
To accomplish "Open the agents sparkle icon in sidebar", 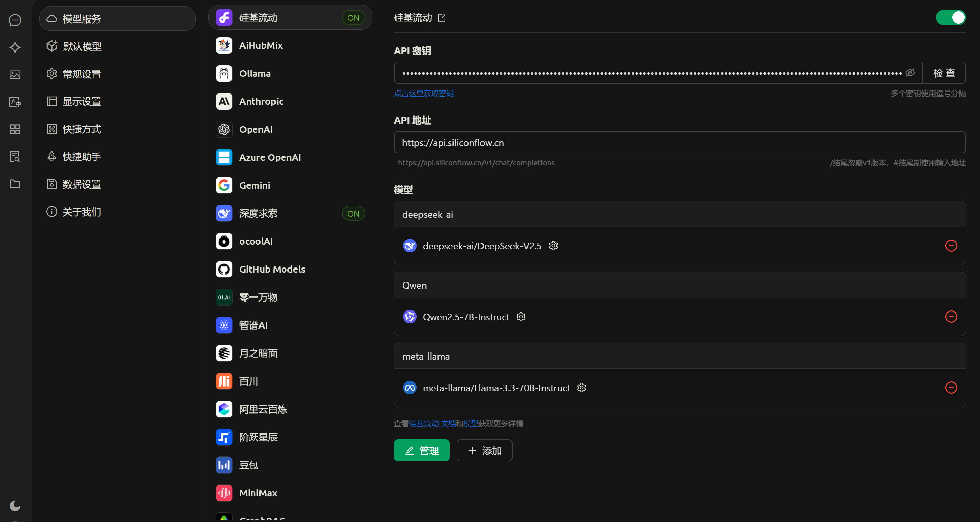I will [x=15, y=47].
